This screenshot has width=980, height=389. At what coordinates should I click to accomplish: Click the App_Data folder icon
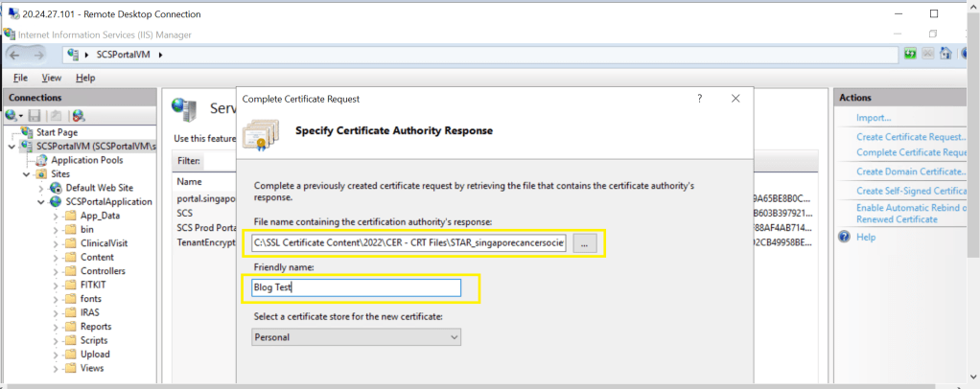pos(71,216)
